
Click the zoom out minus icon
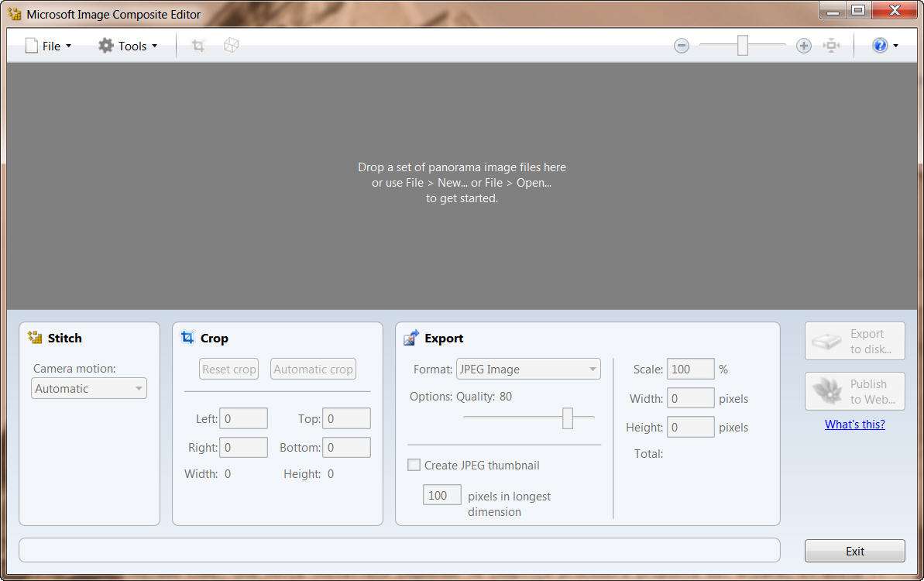(682, 46)
